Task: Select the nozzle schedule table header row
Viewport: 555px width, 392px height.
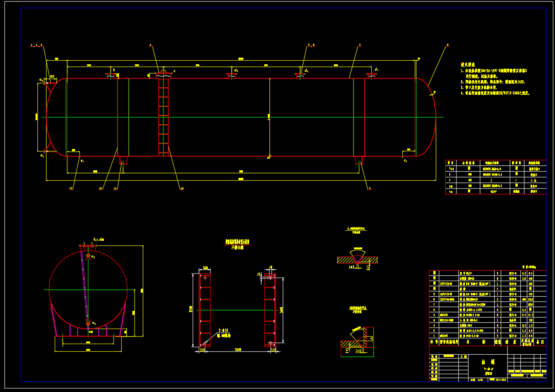Action: pos(496,163)
